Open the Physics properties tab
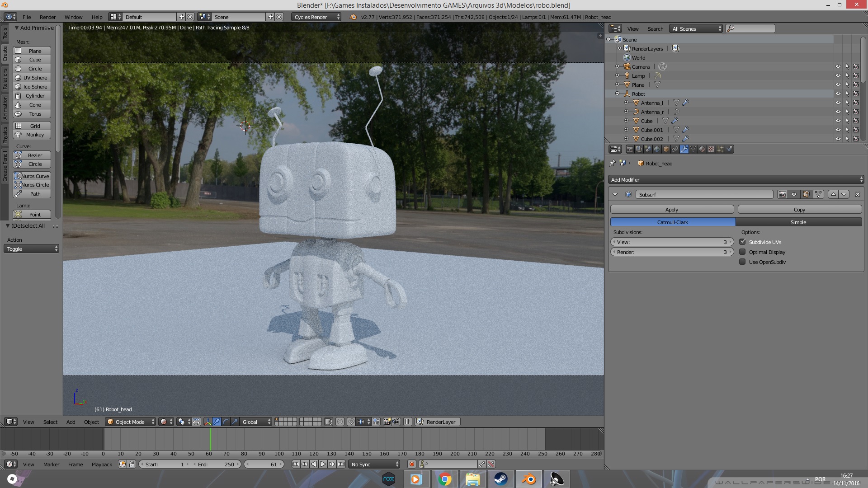 tap(729, 149)
